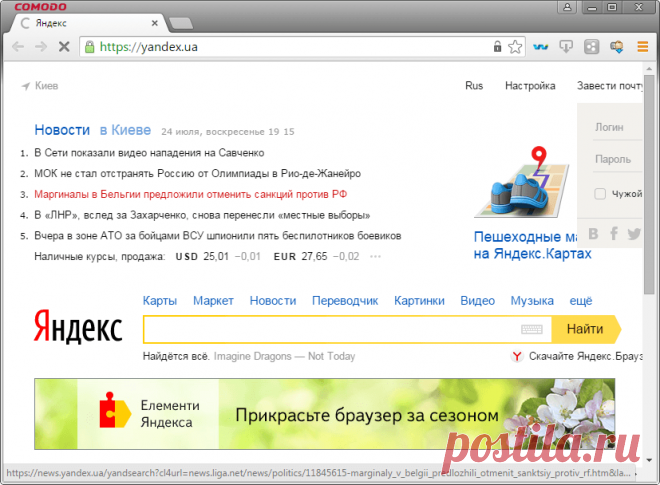Open the Новости news heading

[x=62, y=130]
